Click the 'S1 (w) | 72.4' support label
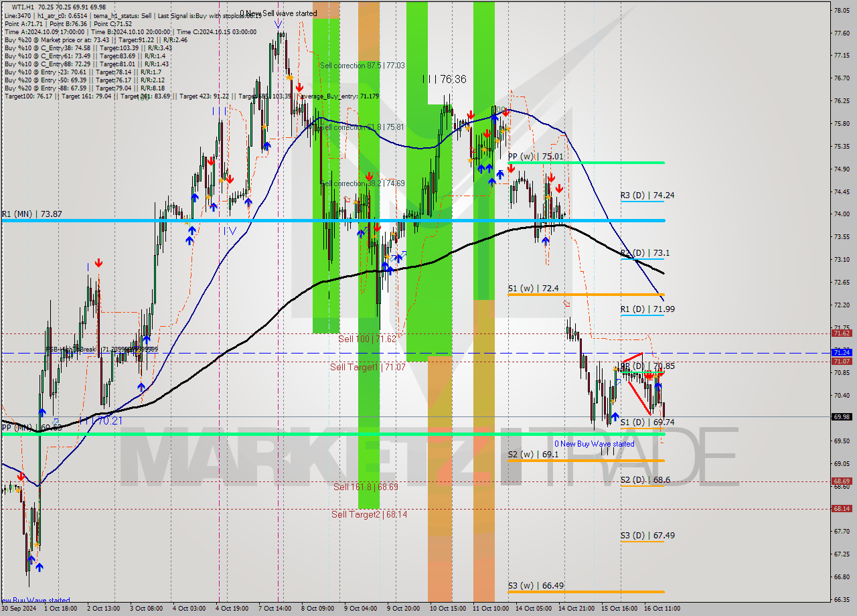Viewport: 857px width, 616px height. point(533,289)
